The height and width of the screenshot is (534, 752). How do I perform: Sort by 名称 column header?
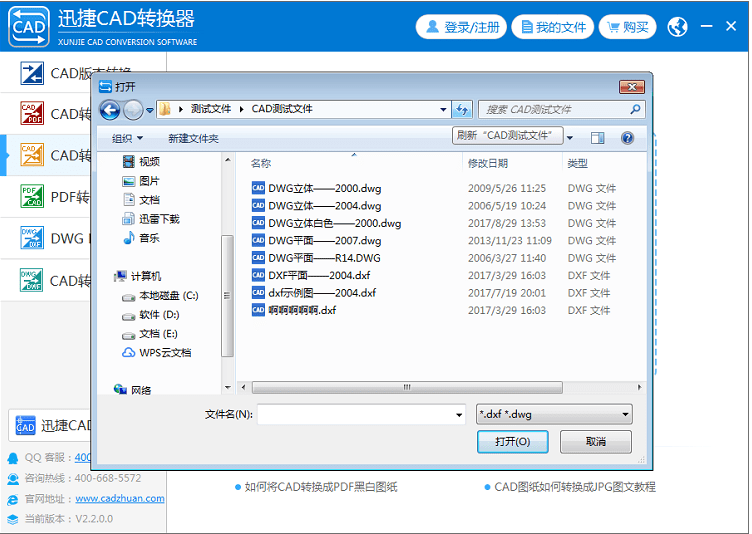[x=261, y=164]
